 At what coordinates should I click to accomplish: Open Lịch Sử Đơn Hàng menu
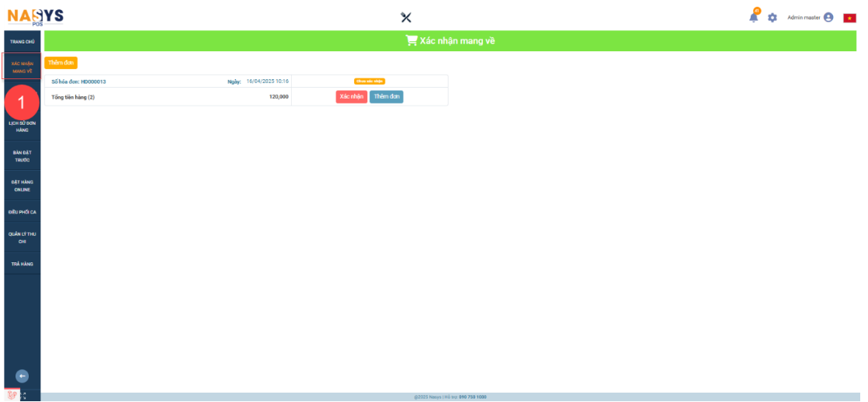click(23, 126)
